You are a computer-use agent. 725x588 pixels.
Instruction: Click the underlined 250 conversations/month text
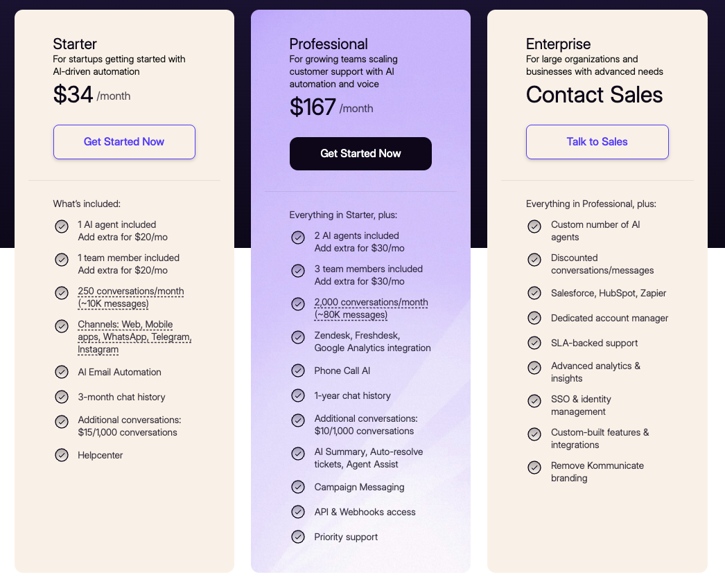click(x=131, y=292)
